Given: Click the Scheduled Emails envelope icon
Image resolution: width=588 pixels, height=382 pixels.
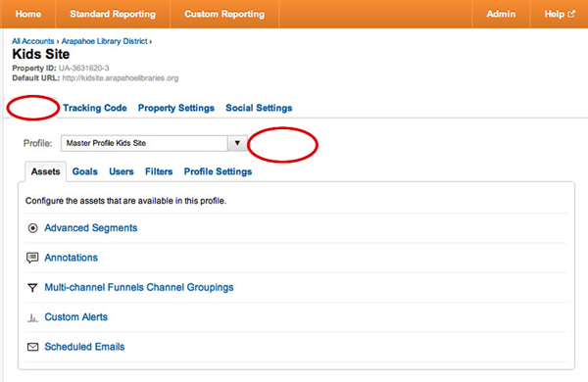Looking at the screenshot, I should (32, 347).
